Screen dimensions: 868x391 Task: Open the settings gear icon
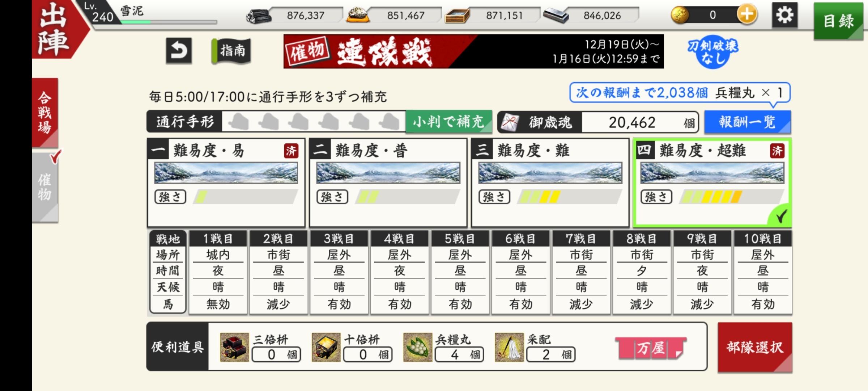785,15
